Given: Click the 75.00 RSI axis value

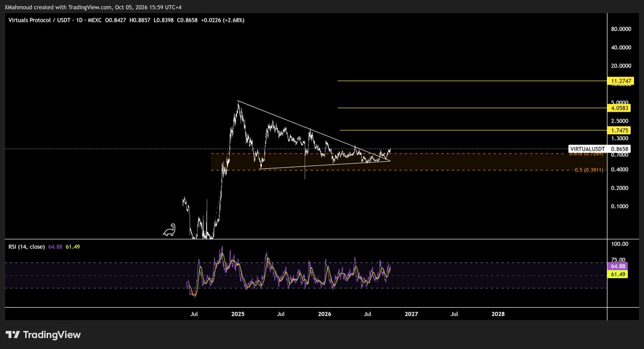Looking at the screenshot, I should (618, 259).
